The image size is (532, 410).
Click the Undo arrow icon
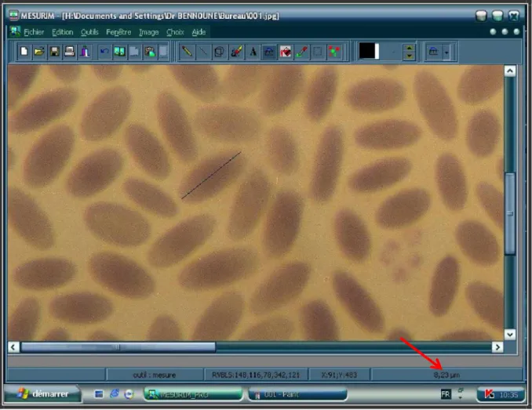tap(104, 52)
